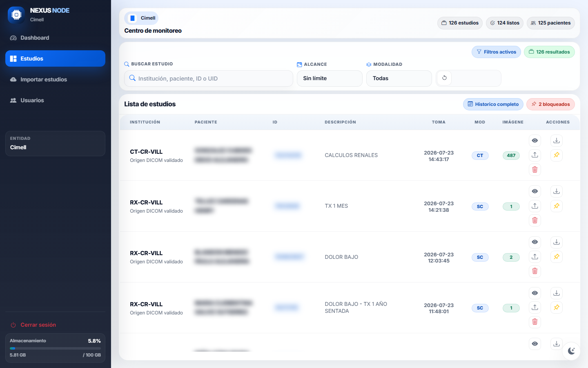Share the DOLOR BAJO 12:03:45 study
This screenshot has width=588, height=368.
535,256
